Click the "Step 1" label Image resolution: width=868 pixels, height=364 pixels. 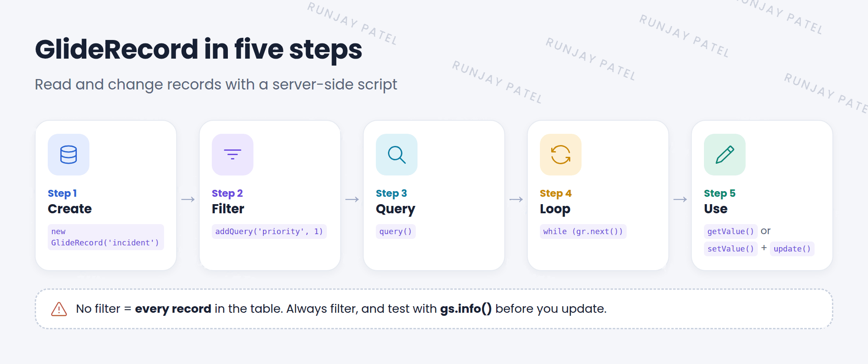pyautogui.click(x=62, y=193)
